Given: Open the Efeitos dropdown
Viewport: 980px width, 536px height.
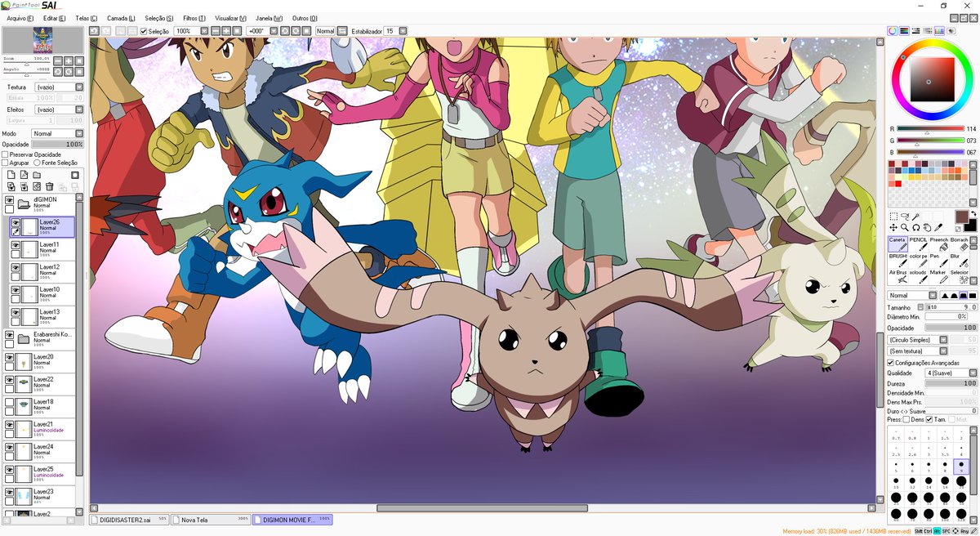Looking at the screenshot, I should click(60, 109).
